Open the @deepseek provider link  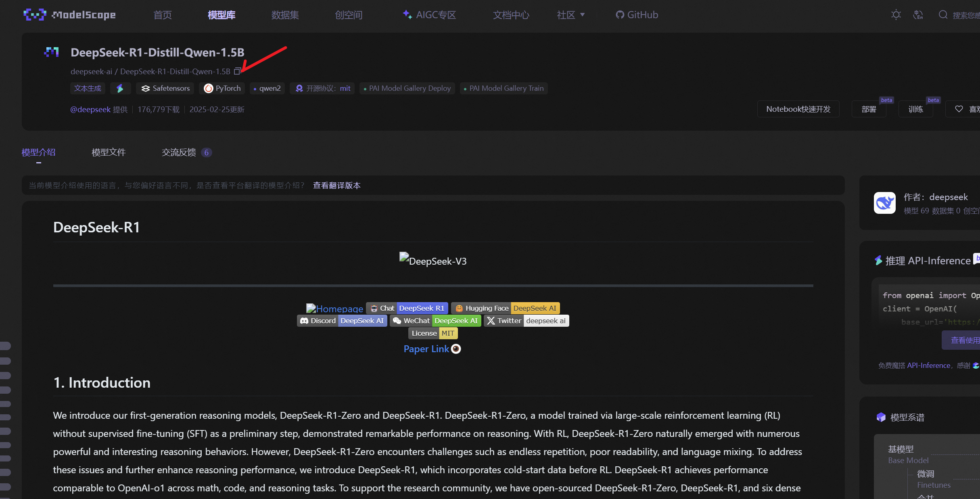[90, 109]
